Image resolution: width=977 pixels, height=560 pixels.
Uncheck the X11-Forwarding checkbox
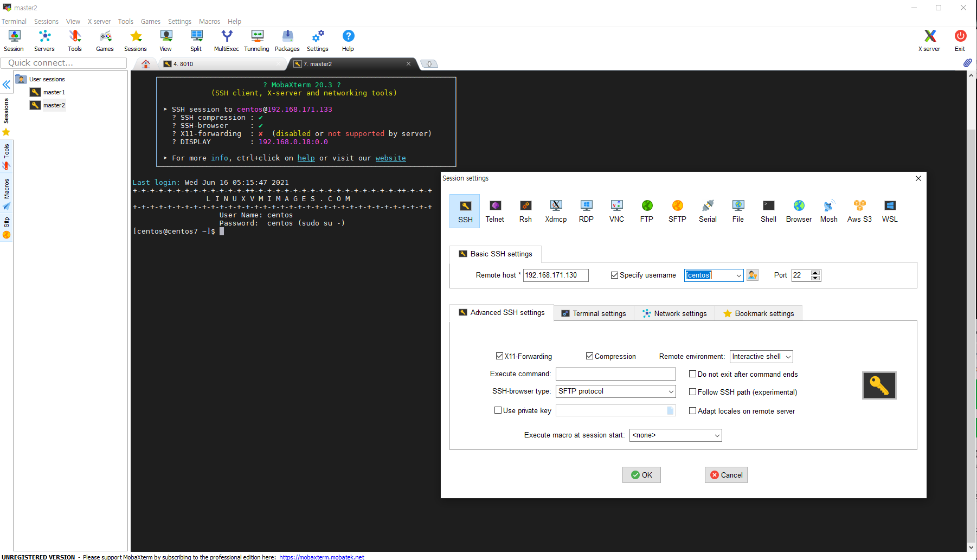(x=499, y=356)
